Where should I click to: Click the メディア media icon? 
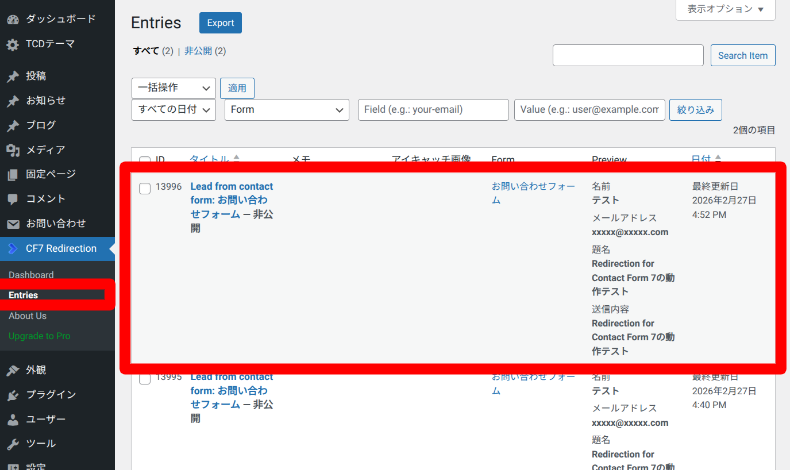tap(13, 150)
